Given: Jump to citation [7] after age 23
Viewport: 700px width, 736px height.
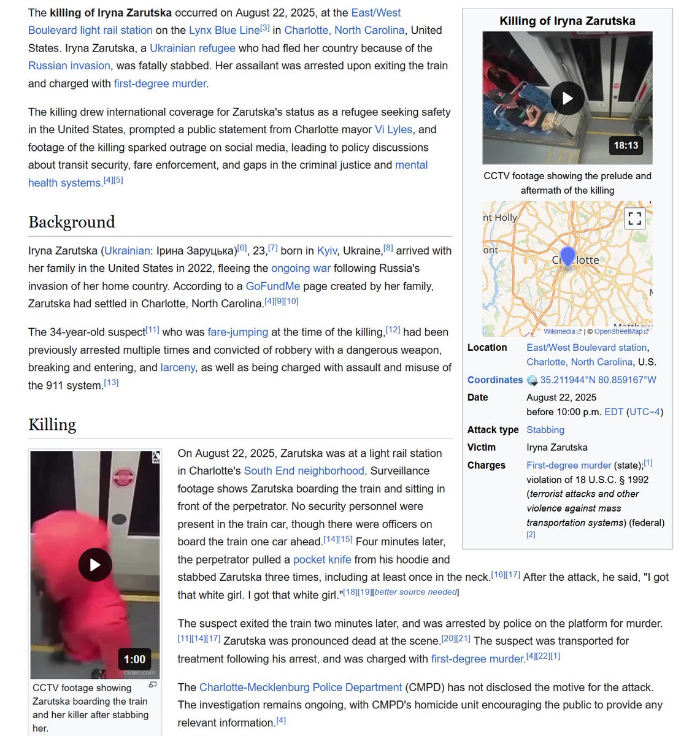Looking at the screenshot, I should tap(273, 248).
